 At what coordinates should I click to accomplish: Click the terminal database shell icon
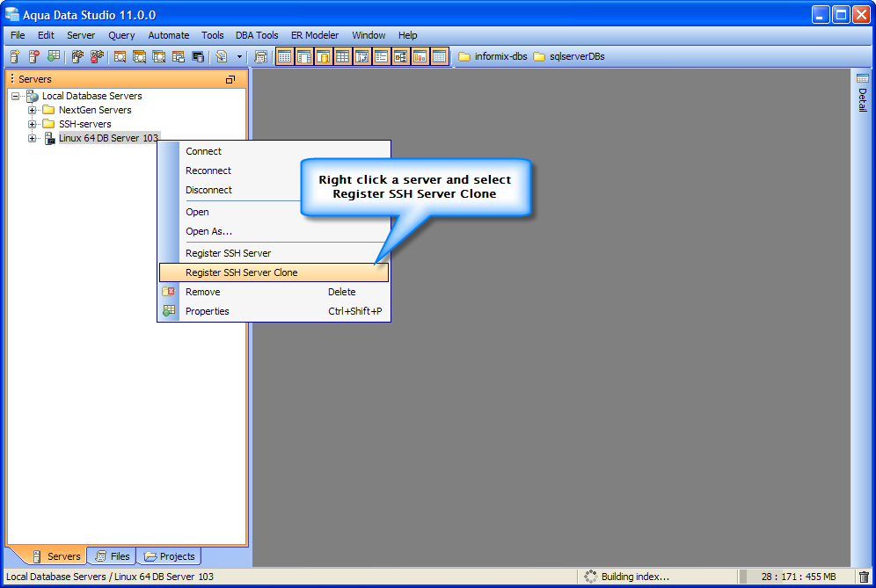[198, 56]
